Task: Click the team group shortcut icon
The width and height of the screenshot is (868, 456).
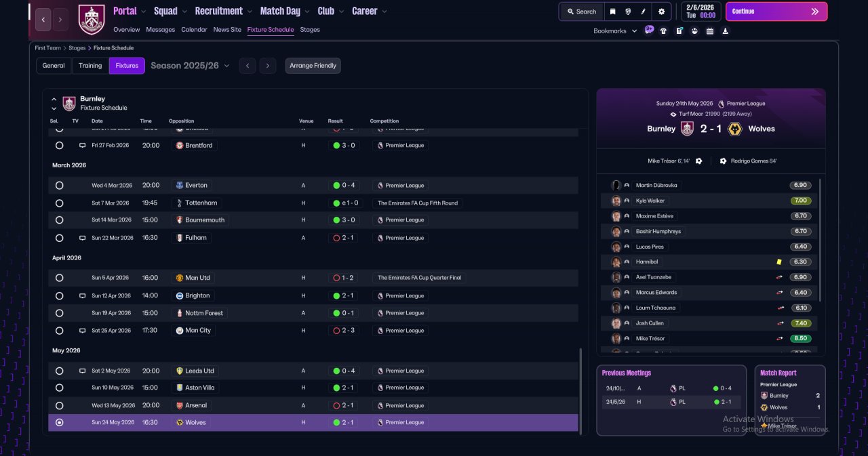Action: pos(694,30)
